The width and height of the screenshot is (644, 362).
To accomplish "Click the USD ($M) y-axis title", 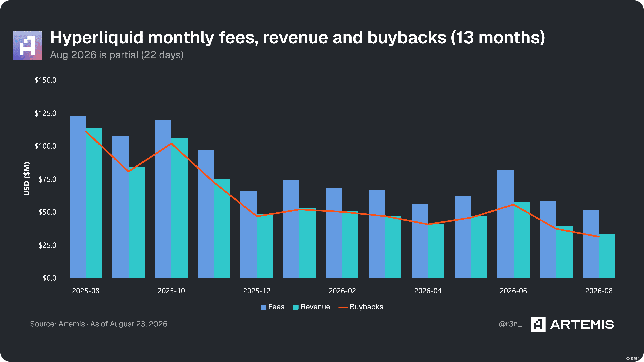I will [27, 179].
